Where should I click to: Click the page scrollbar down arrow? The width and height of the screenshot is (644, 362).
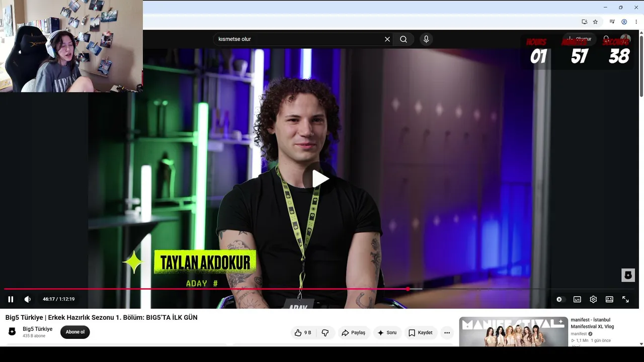coord(641,344)
